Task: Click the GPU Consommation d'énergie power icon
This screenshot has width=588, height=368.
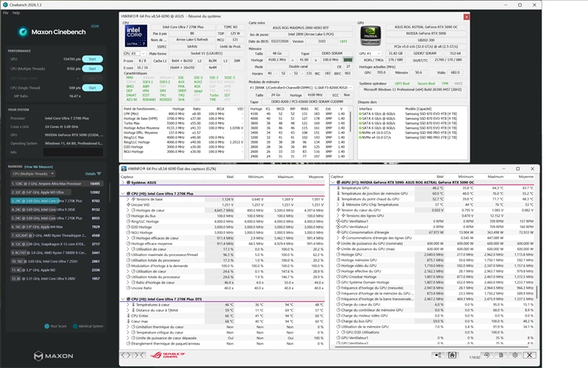Action: pos(338,233)
